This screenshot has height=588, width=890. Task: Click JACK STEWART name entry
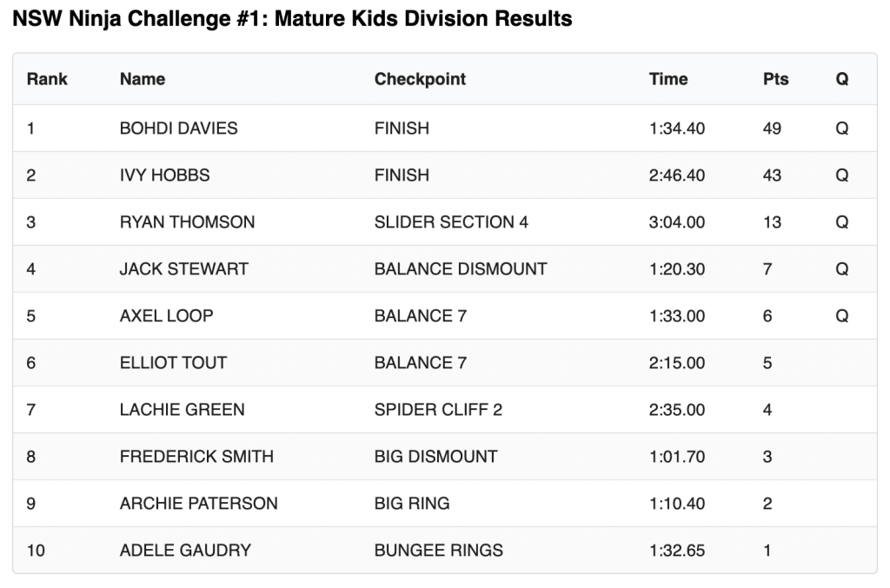(183, 269)
